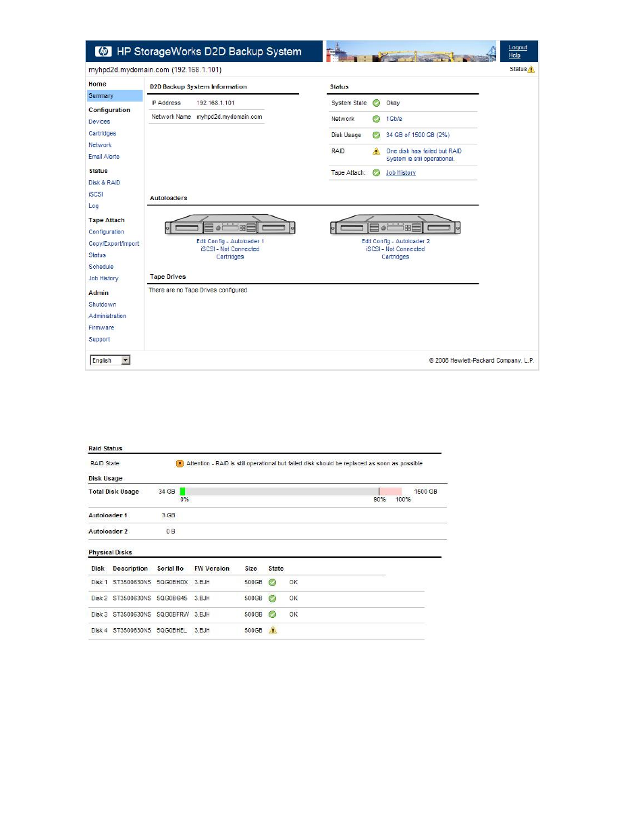Click Disk 2 OK state icon
Image resolution: width=644 pixels, height=834 pixels.
tap(273, 598)
